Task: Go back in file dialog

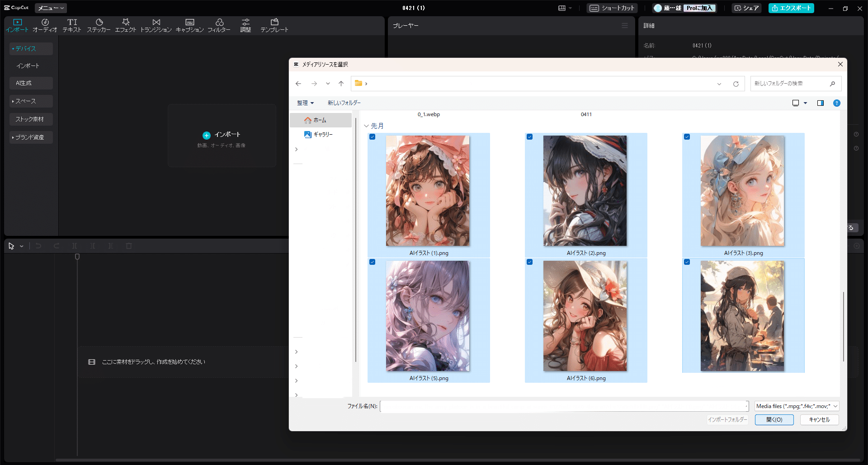Action: 298,84
